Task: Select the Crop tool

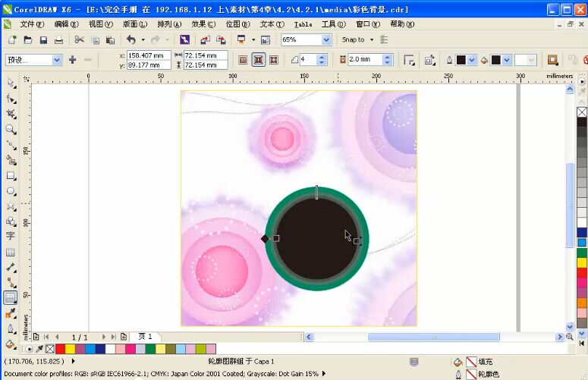Action: pyautogui.click(x=11, y=114)
